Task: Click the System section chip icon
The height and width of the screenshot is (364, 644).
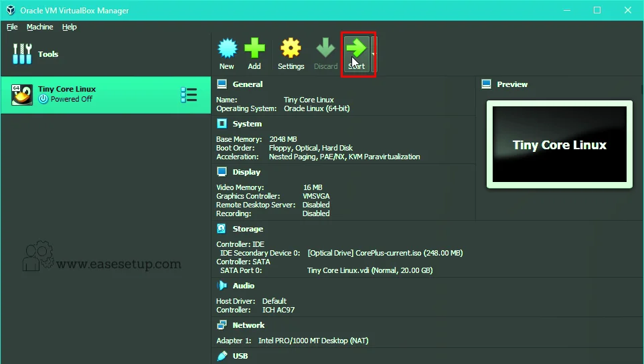Action: [x=222, y=124]
